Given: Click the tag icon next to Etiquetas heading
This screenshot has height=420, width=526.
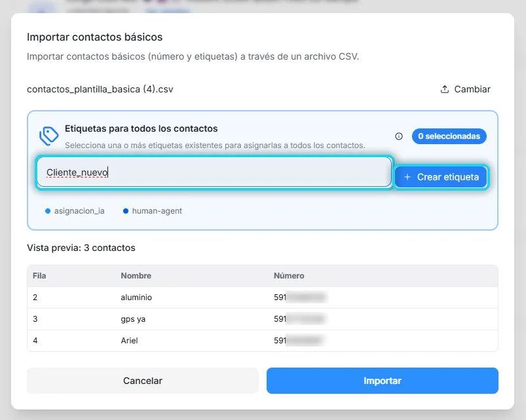Looking at the screenshot, I should click(49, 136).
